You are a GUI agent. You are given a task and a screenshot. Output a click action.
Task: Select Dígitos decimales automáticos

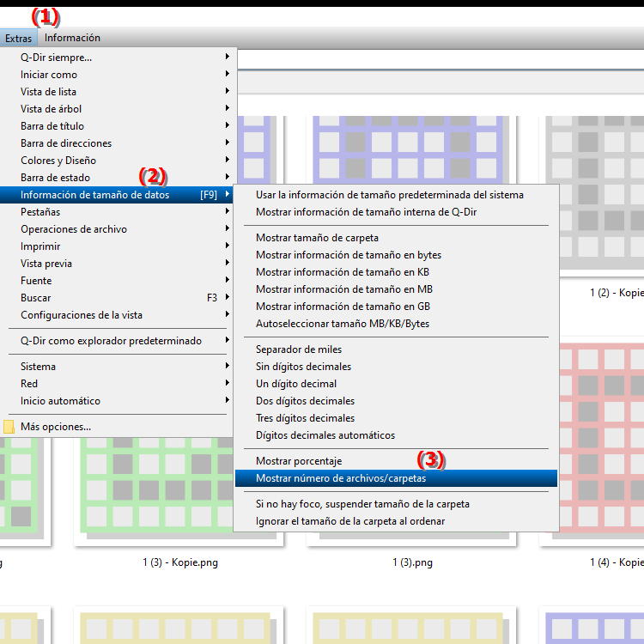[396, 435]
